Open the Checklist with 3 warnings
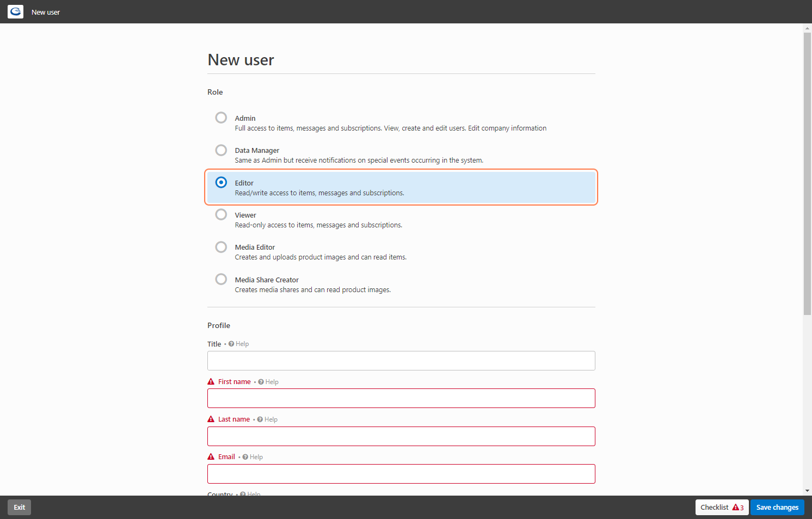 [722, 507]
